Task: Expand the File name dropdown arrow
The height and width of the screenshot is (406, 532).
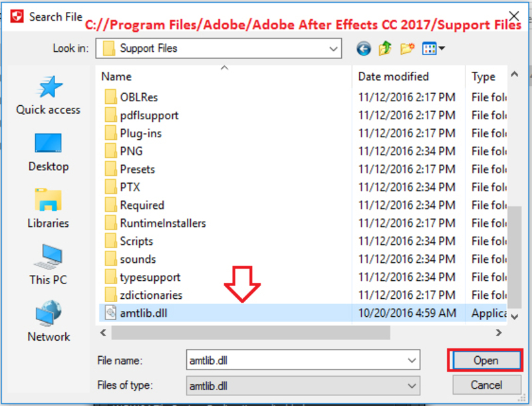Action: 412,360
